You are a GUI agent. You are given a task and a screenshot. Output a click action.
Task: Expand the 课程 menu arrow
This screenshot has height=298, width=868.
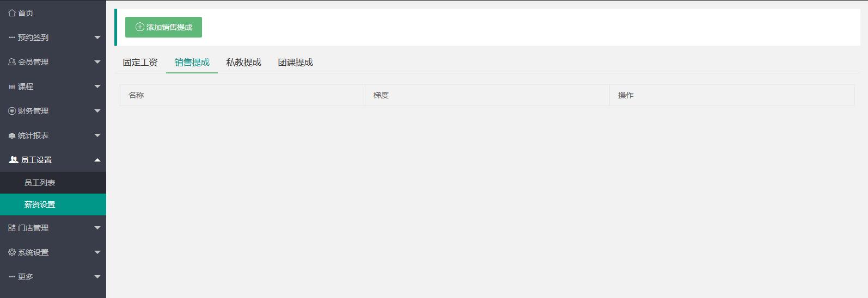point(97,86)
